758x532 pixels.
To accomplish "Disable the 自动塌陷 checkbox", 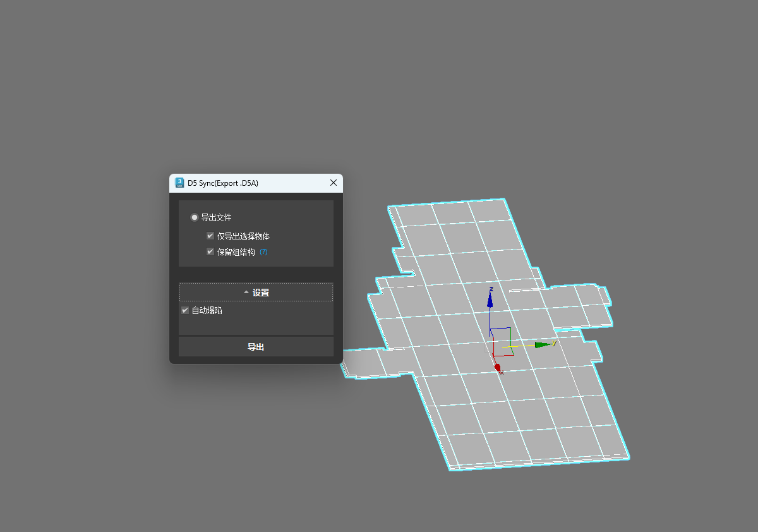I will (185, 310).
